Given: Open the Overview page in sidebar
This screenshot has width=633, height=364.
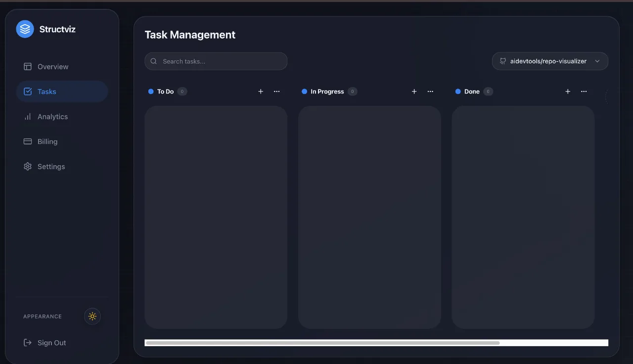Looking at the screenshot, I should 62,67.
